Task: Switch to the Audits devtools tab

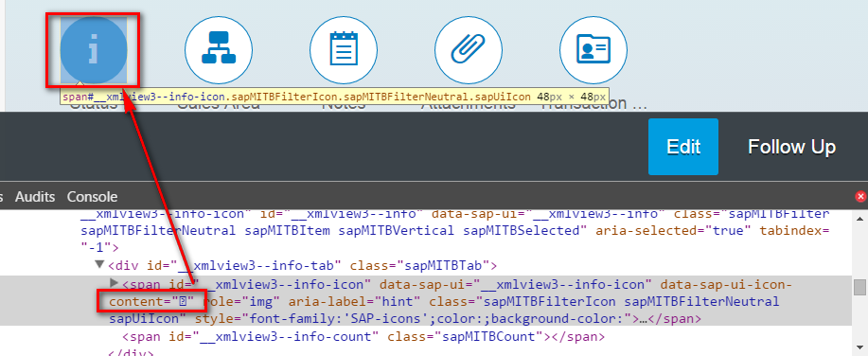Action: [35, 197]
